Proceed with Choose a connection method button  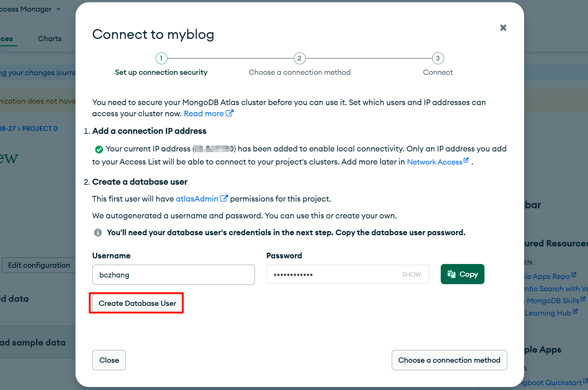click(449, 360)
